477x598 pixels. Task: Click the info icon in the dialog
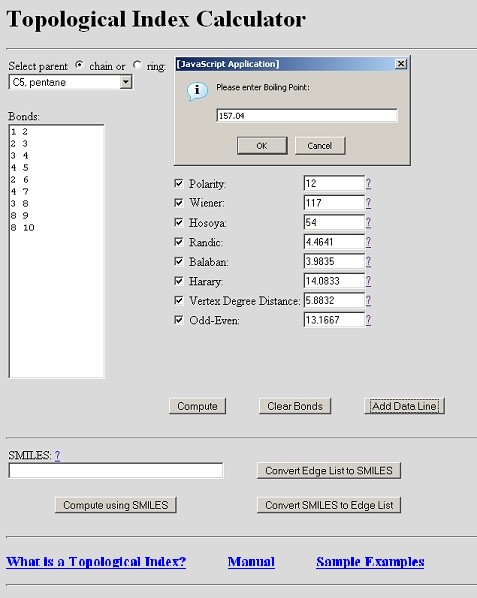(x=197, y=91)
